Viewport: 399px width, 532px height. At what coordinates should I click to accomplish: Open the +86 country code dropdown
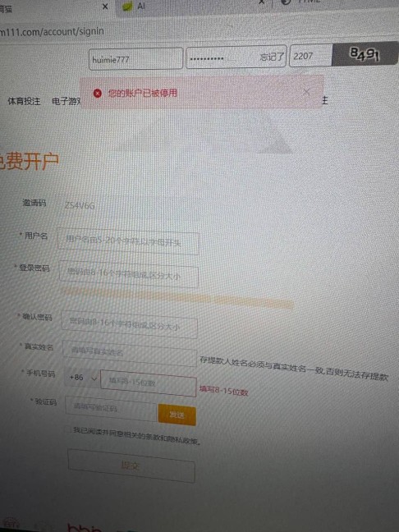point(82,378)
